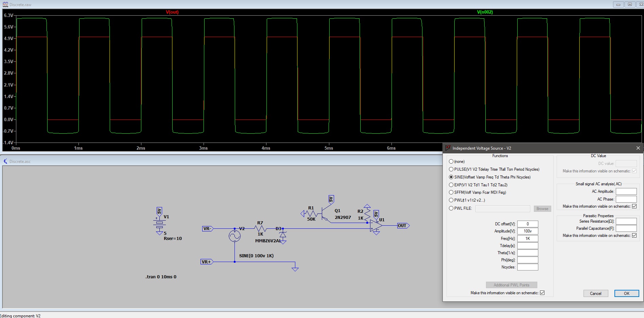This screenshot has height=318, width=644.
Task: Click the V(n002) trace label in the plot
Action: [485, 12]
